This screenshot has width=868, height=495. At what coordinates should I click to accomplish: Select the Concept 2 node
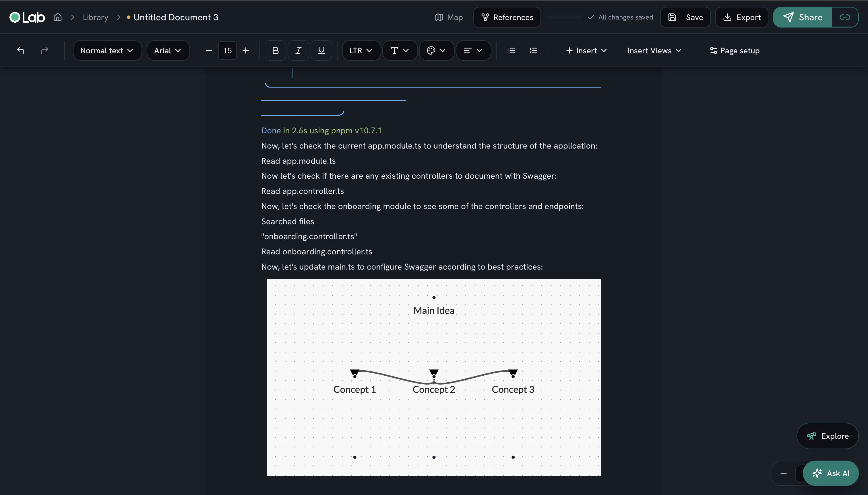point(434,390)
